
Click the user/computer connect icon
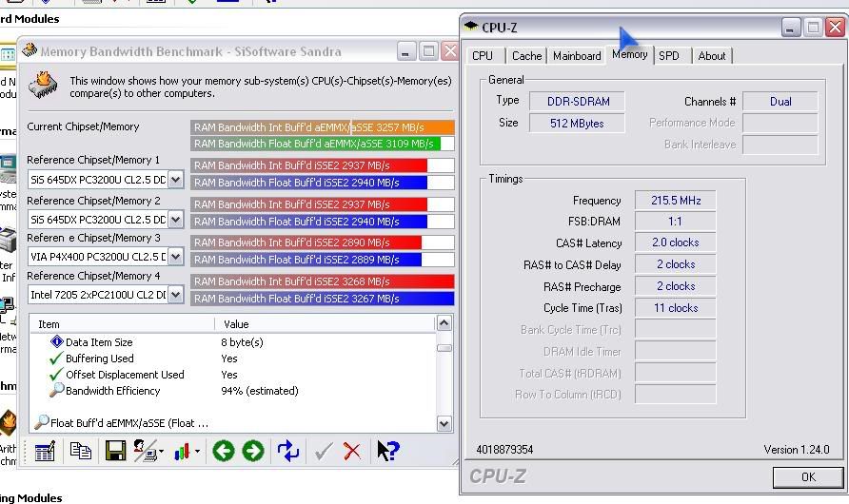[x=145, y=451]
